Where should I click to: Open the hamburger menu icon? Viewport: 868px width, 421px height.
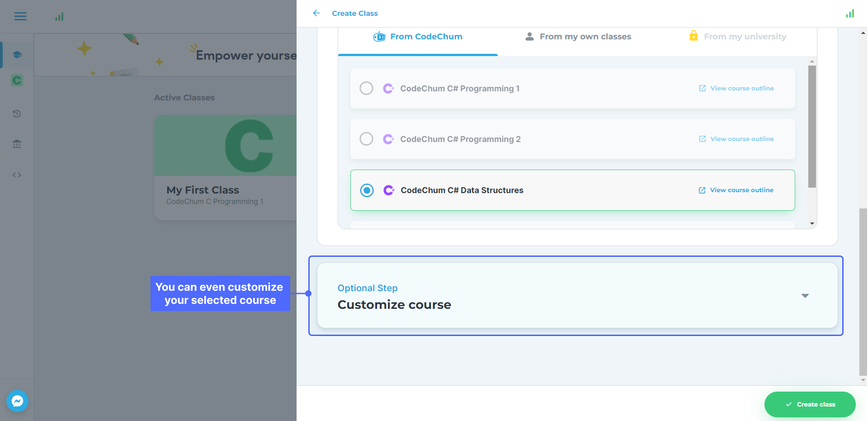(x=20, y=17)
